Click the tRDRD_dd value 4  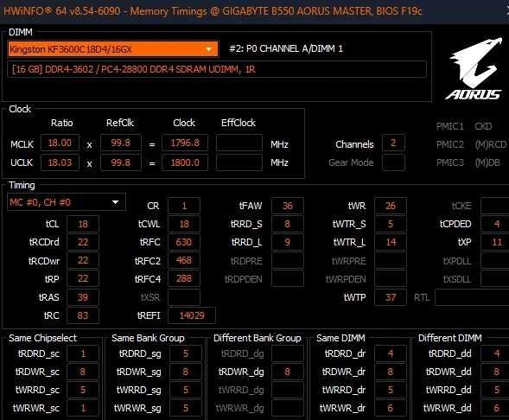coord(495,353)
